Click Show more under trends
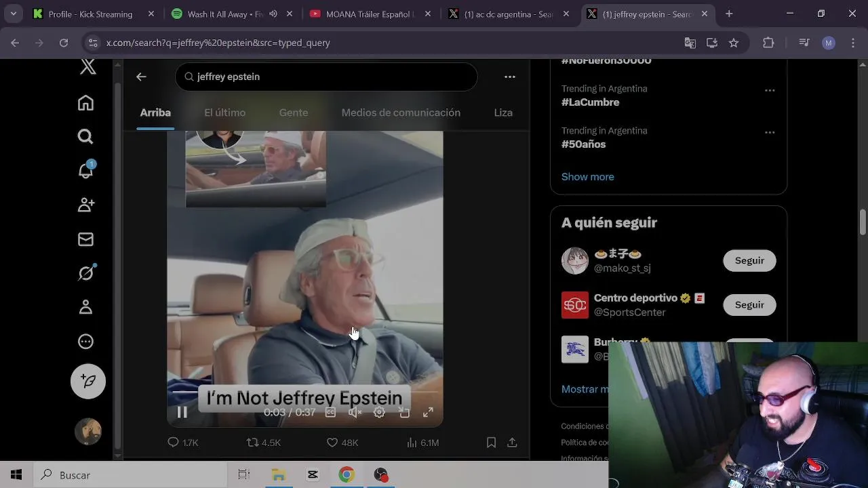 pyautogui.click(x=587, y=177)
